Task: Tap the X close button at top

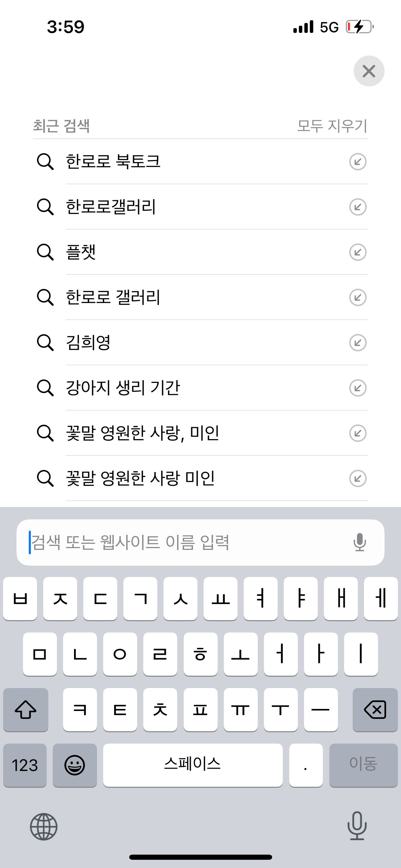Action: (x=369, y=71)
